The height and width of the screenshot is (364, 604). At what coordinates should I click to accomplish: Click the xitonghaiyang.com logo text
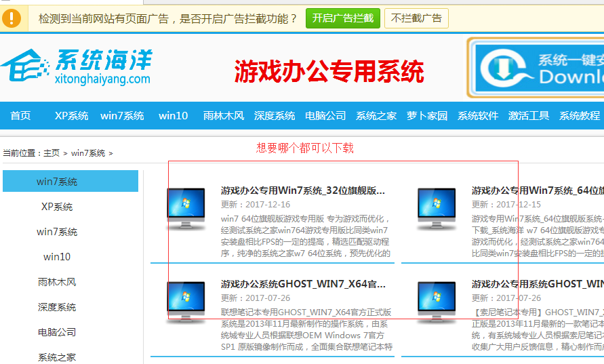pos(102,79)
